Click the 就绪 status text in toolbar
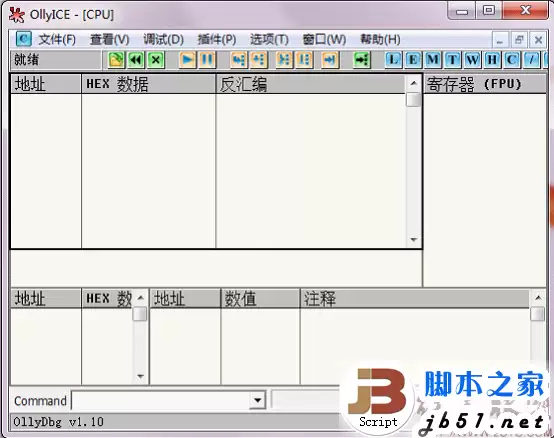This screenshot has height=438, width=554. [x=26, y=60]
